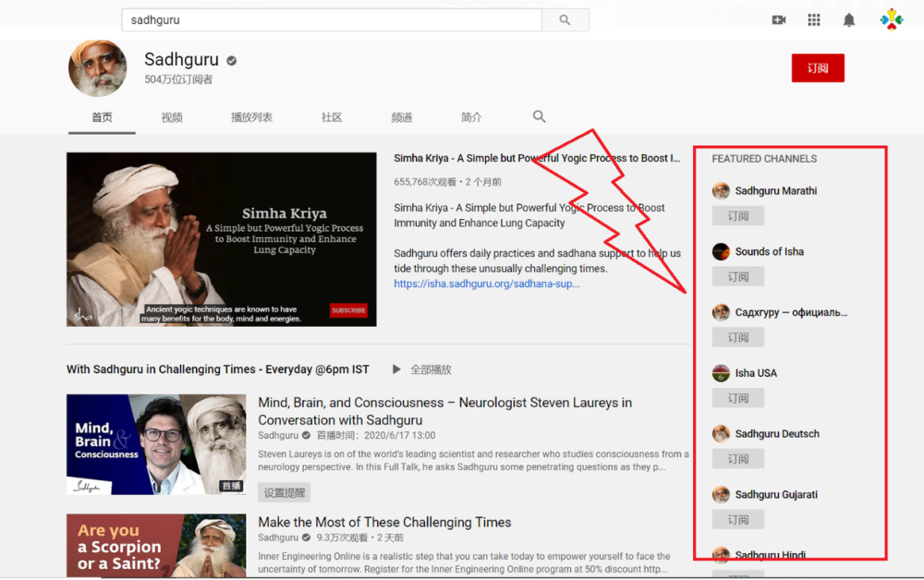
Task: Click Sounds of Isha channel avatar
Action: pyautogui.click(x=721, y=251)
